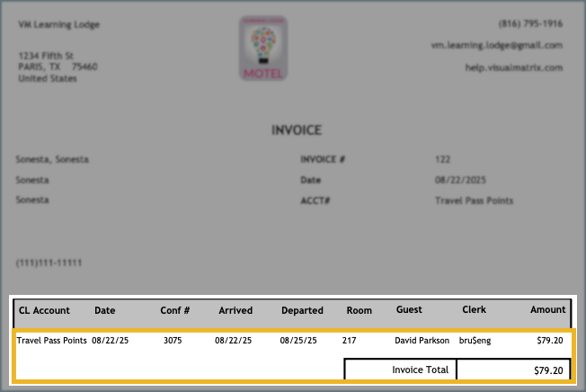Image resolution: width=586 pixels, height=392 pixels.
Task: Select the Room column header
Action: click(x=359, y=310)
